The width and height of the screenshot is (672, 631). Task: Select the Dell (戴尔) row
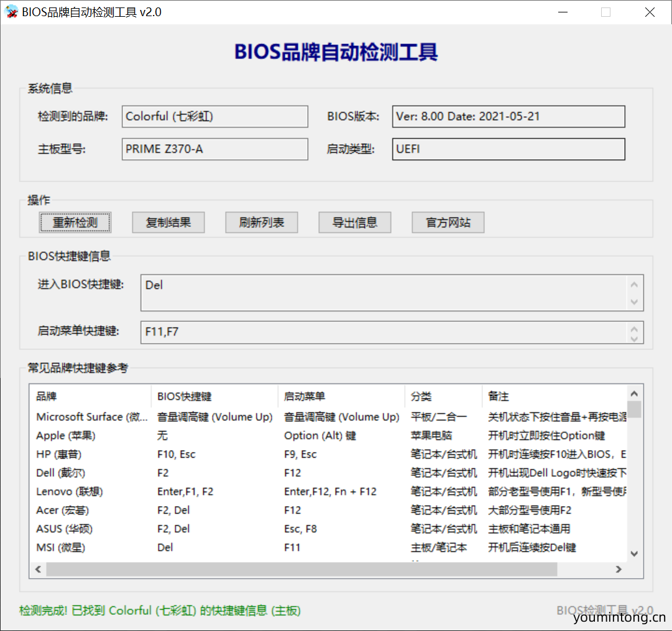point(328,473)
